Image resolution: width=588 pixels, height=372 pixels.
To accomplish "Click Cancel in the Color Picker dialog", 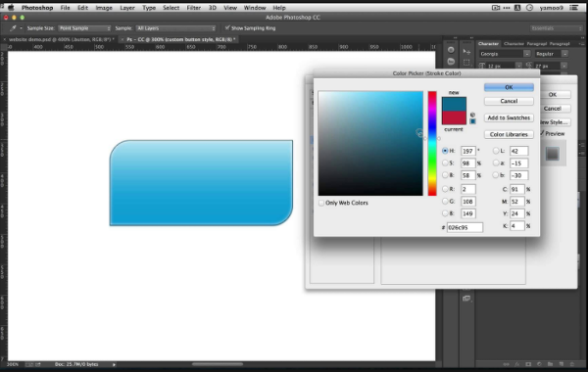I will click(509, 101).
